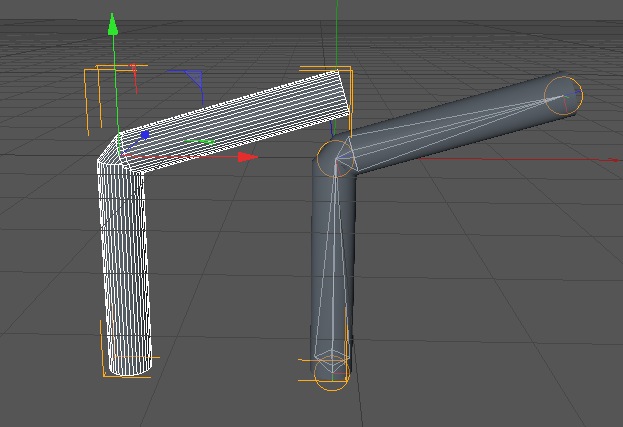Click the orange root joint circle at tube base
This screenshot has height=427, width=623.
(332, 373)
